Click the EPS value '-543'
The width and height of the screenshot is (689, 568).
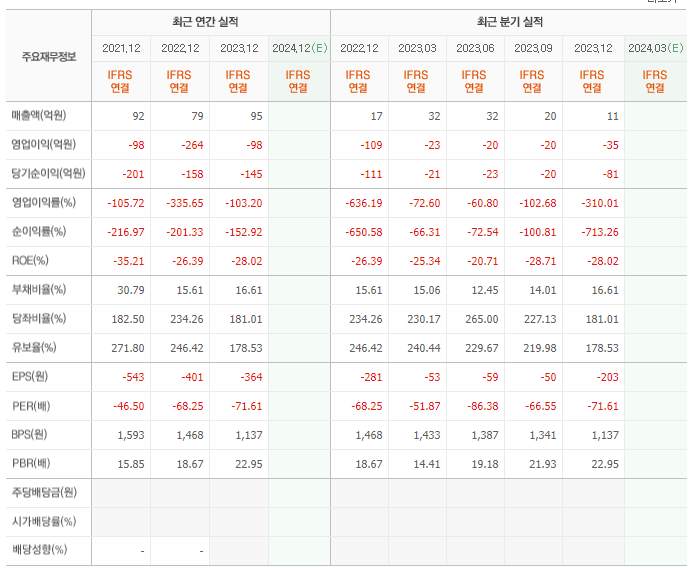(x=134, y=377)
